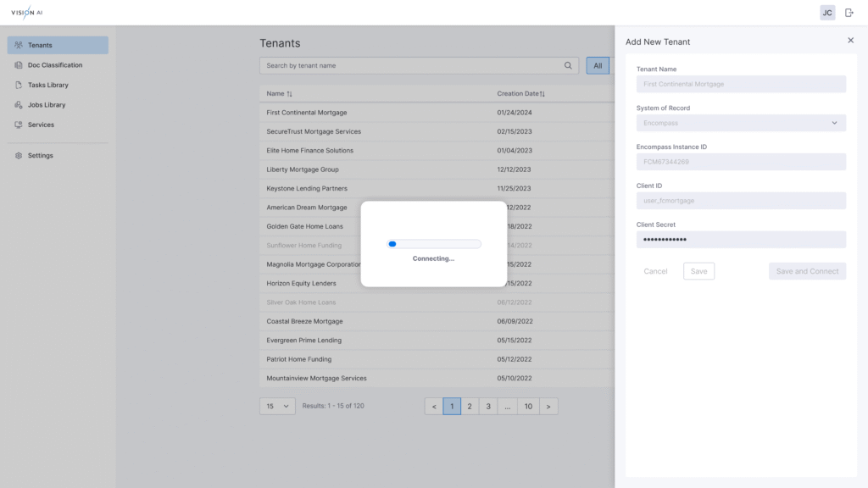Open the JC user avatar menu
This screenshot has width=868, height=488.
click(827, 13)
